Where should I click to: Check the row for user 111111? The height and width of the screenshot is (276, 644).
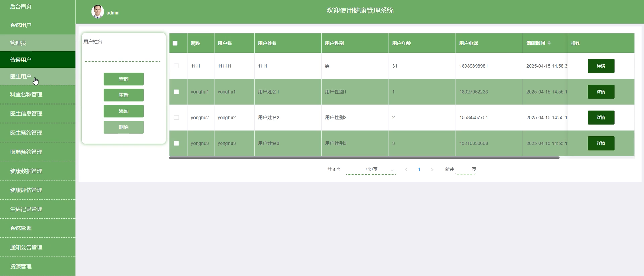pyautogui.click(x=176, y=66)
